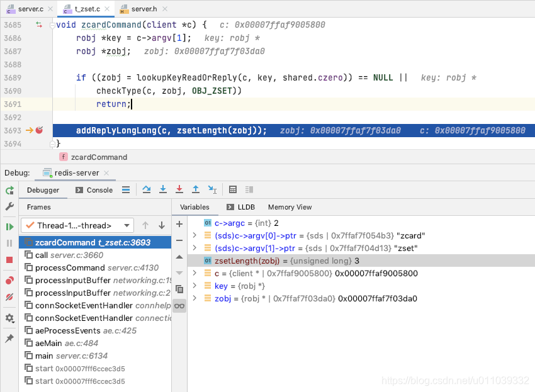Switch to server.c editor tab
535x392 pixels.
[x=30, y=9]
